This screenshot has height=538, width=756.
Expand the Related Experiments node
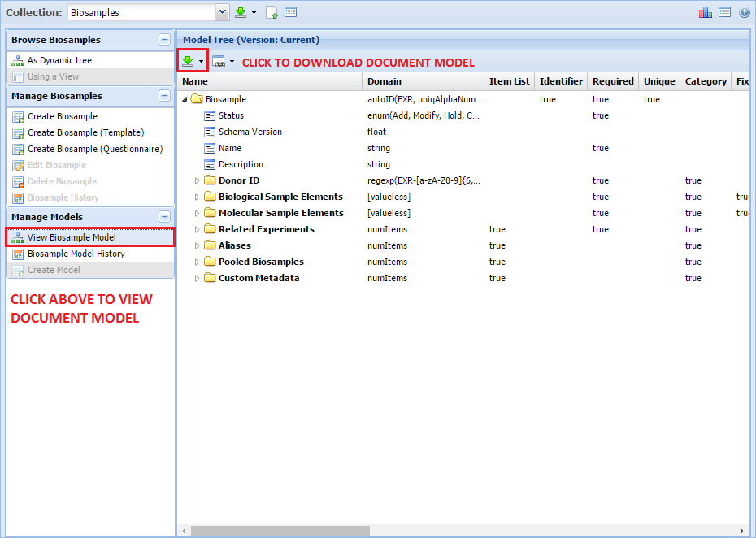point(197,229)
